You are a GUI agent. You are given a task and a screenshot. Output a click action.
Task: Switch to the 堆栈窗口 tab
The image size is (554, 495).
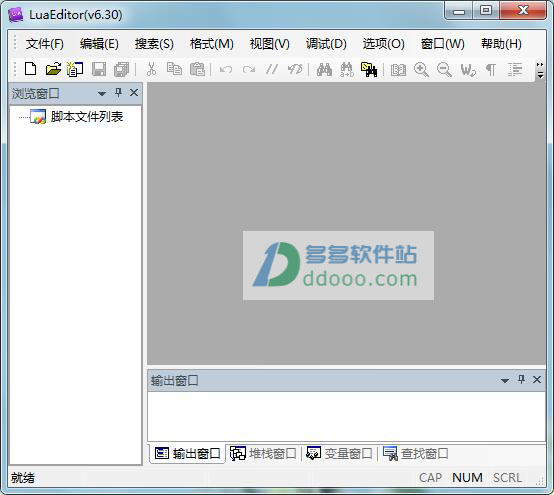coord(263,453)
